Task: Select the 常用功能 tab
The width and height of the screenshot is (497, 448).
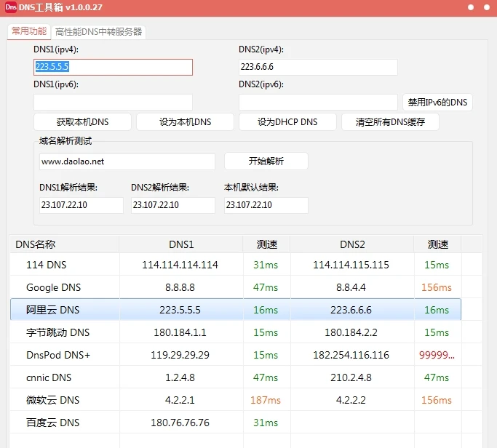Action: 29,31
